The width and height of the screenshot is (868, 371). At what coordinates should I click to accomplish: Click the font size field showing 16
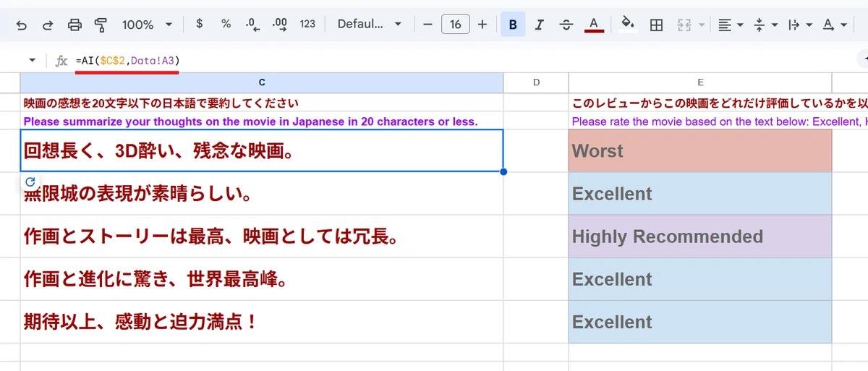(x=455, y=25)
